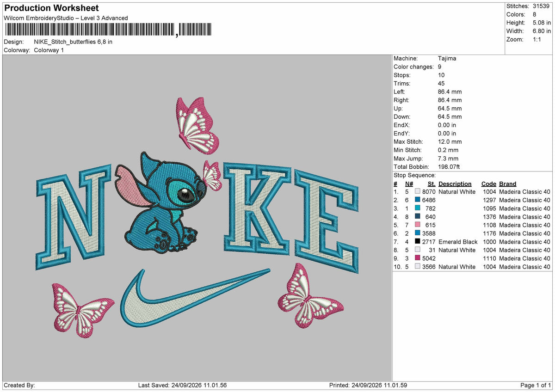555x392 pixels.
Task: Click the Height value "5.08 in"
Action: click(542, 23)
